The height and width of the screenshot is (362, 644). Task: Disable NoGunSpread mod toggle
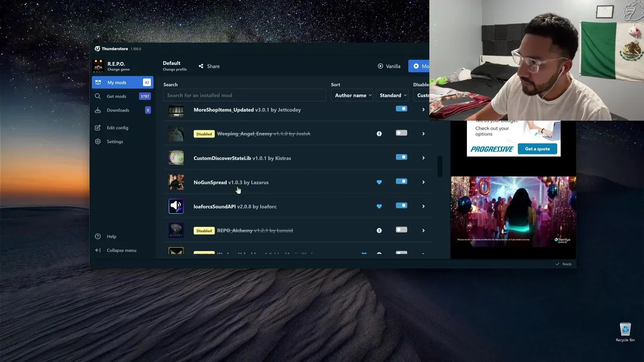401,182
